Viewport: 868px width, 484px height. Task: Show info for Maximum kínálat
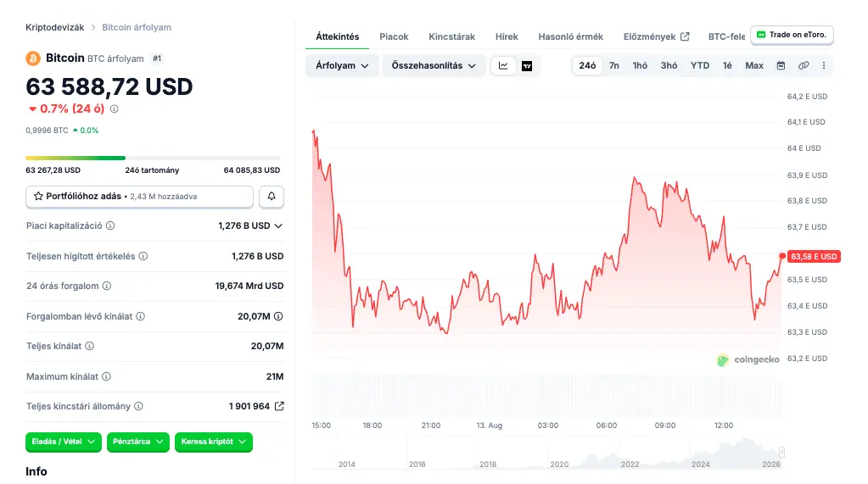(106, 376)
